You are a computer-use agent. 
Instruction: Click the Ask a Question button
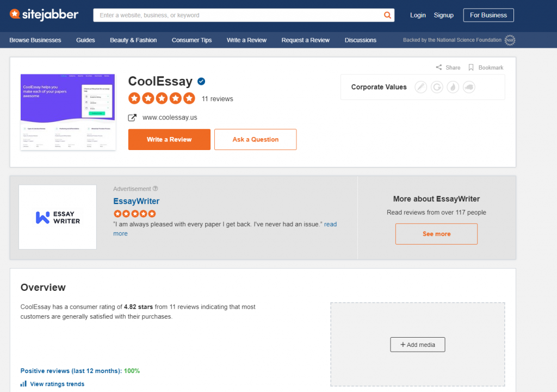point(256,140)
